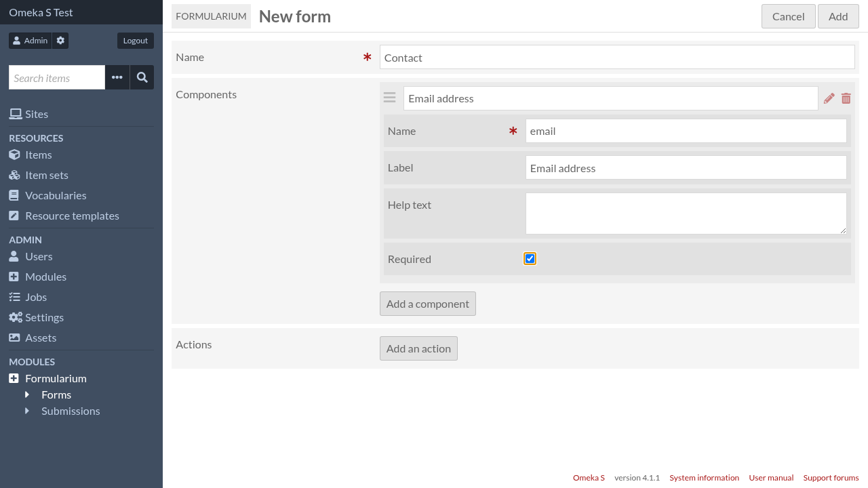The image size is (868, 488).
Task: Open Assets from the sidebar icon
Action: tap(14, 338)
